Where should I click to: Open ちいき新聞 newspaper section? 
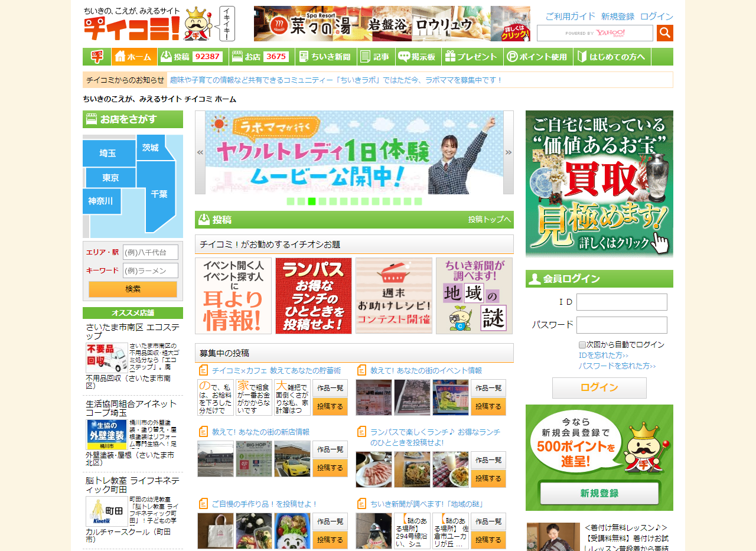point(325,57)
